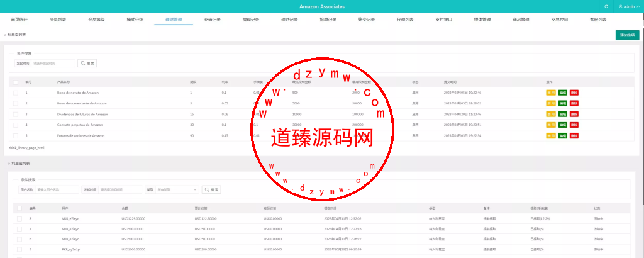Open the 账变记录 tab
This screenshot has width=644, height=258.
click(367, 20)
